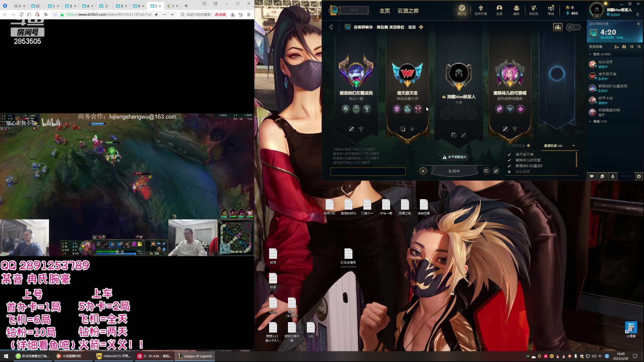Screen dimensions: 644x362
Task: Open desktop file 地牢100
Action: click(x=329, y=207)
